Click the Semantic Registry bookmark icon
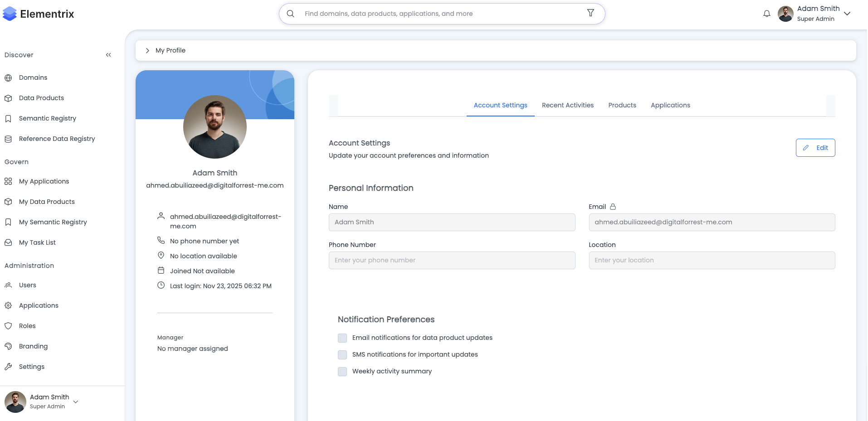Screen dimensions: 868x421 (8, 119)
